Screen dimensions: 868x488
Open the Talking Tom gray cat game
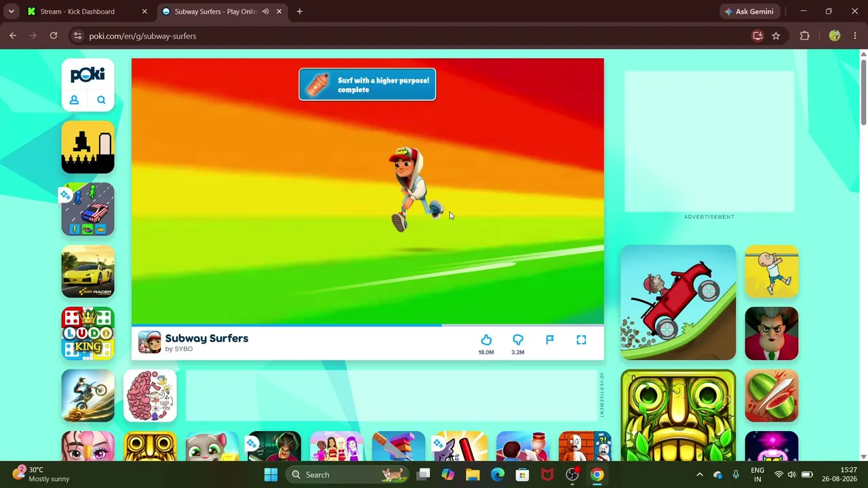click(x=212, y=446)
